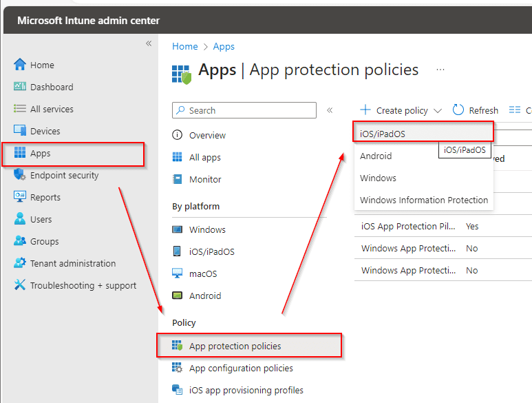Choose Android in the policy dropdown
The image size is (532, 403).
click(x=376, y=156)
